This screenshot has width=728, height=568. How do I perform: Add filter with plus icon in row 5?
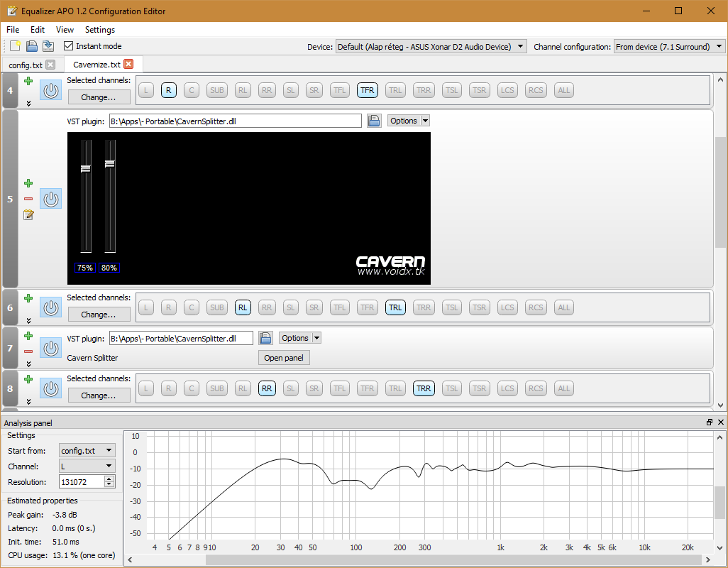click(x=28, y=183)
